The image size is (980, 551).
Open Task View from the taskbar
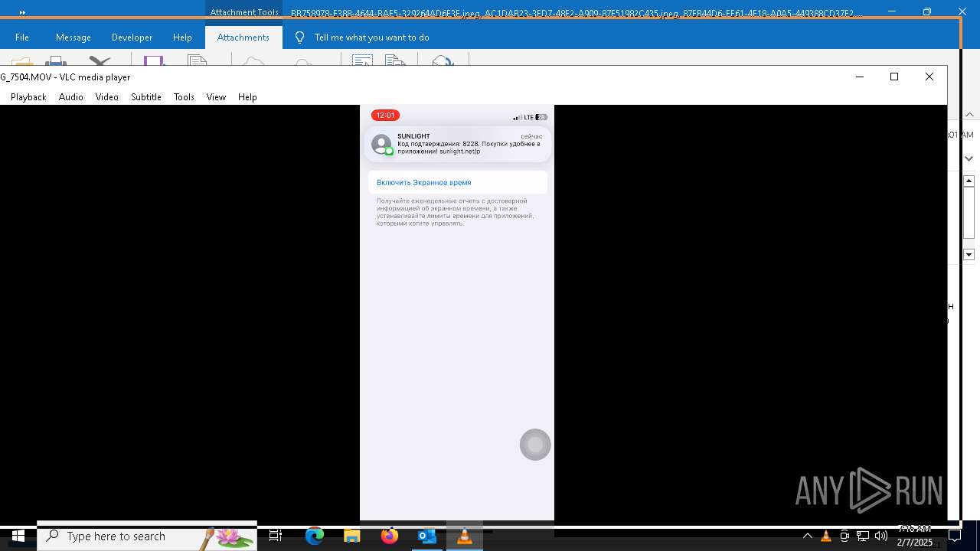(276, 536)
